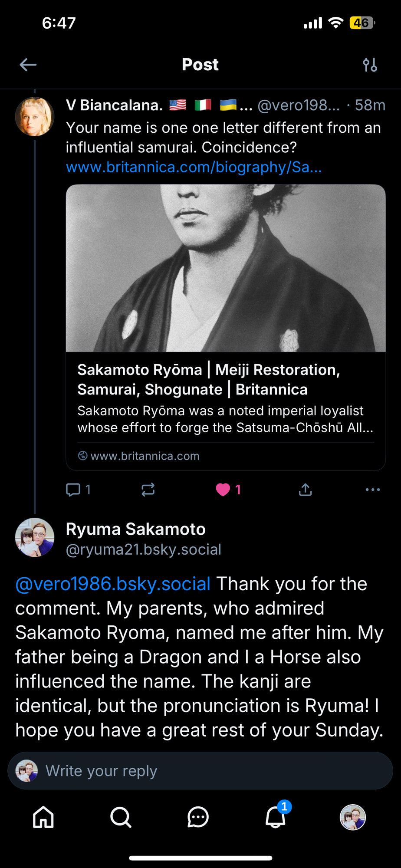View Ryuma Sakamoto's profile avatar

coord(35,537)
